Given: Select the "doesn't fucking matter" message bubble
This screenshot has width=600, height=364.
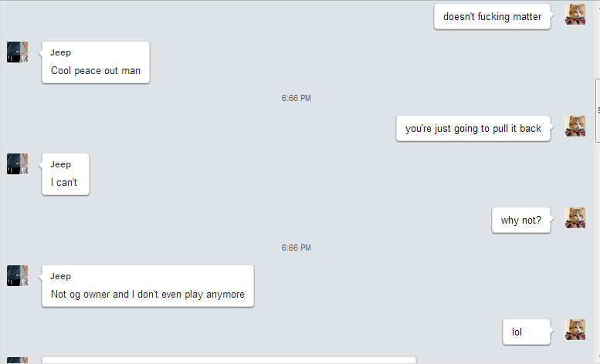Looking at the screenshot, I should 492,17.
